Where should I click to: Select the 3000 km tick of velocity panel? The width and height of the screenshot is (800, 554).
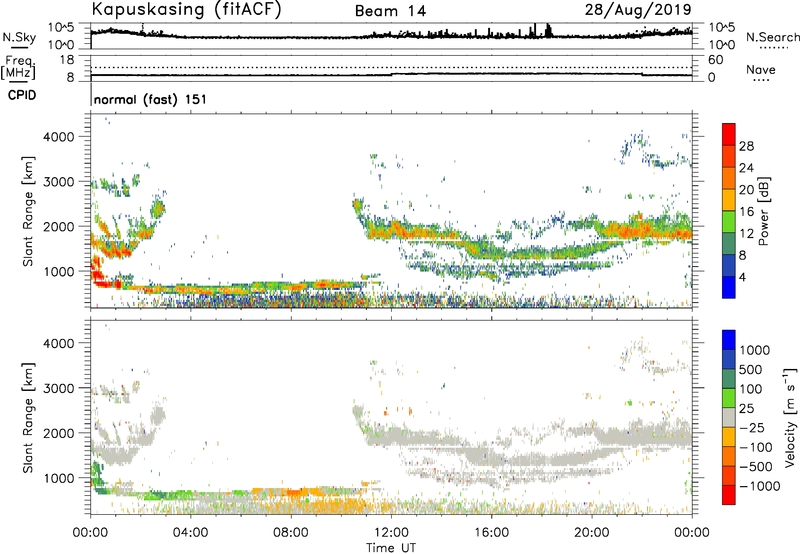(x=59, y=388)
